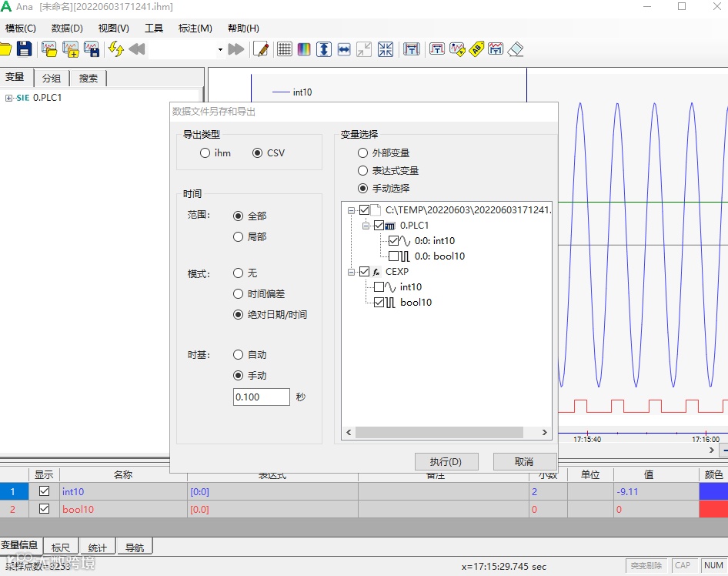Toggle checkbox for 0:0: int10 variable
728x576 pixels.
tap(394, 240)
